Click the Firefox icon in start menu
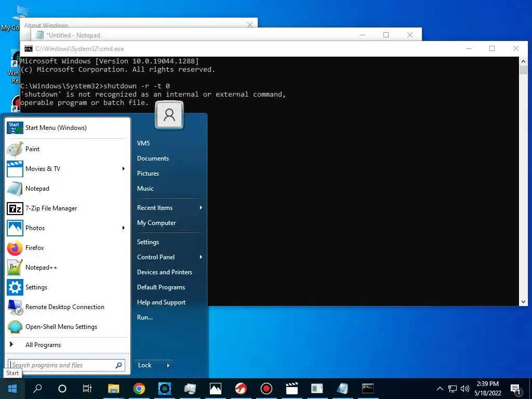The height and width of the screenshot is (399, 532). [15, 248]
